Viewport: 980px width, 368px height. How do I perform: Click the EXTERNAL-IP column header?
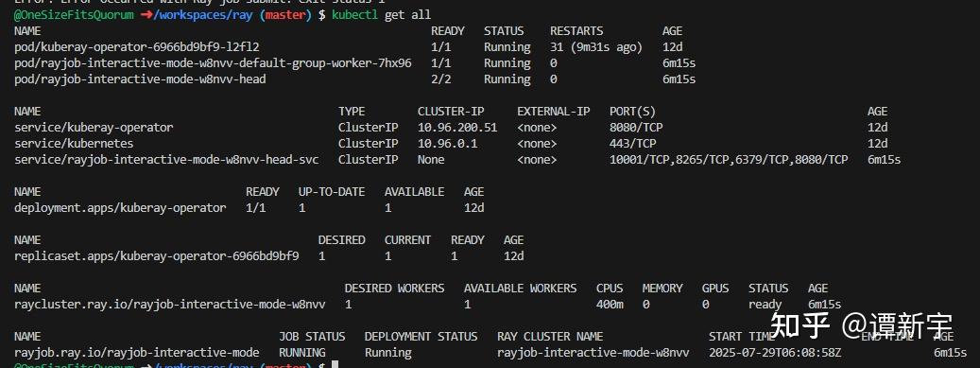pos(553,112)
